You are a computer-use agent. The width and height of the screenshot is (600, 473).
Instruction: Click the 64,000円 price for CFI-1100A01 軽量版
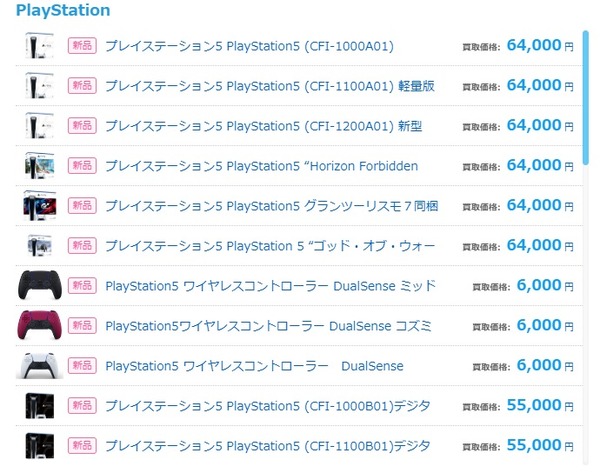tap(540, 85)
